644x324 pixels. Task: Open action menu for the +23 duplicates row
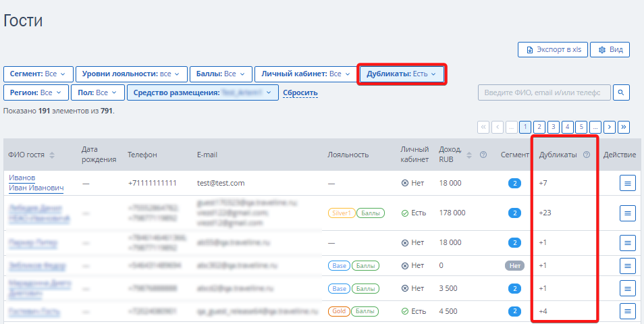click(628, 213)
